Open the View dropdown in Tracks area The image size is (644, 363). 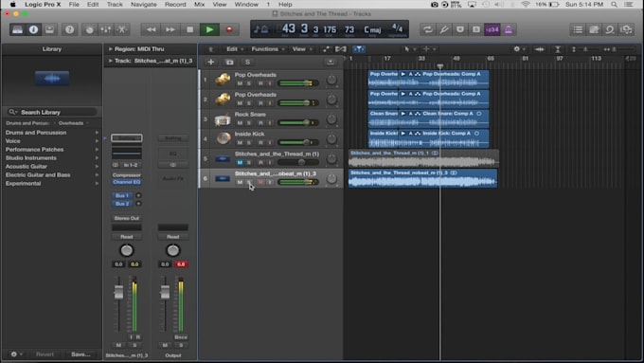click(x=302, y=49)
